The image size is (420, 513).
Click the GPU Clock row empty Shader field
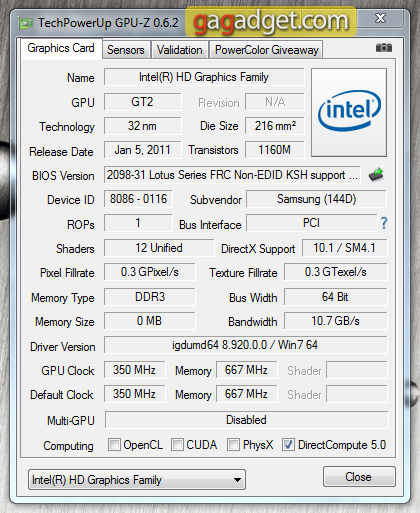(x=357, y=370)
